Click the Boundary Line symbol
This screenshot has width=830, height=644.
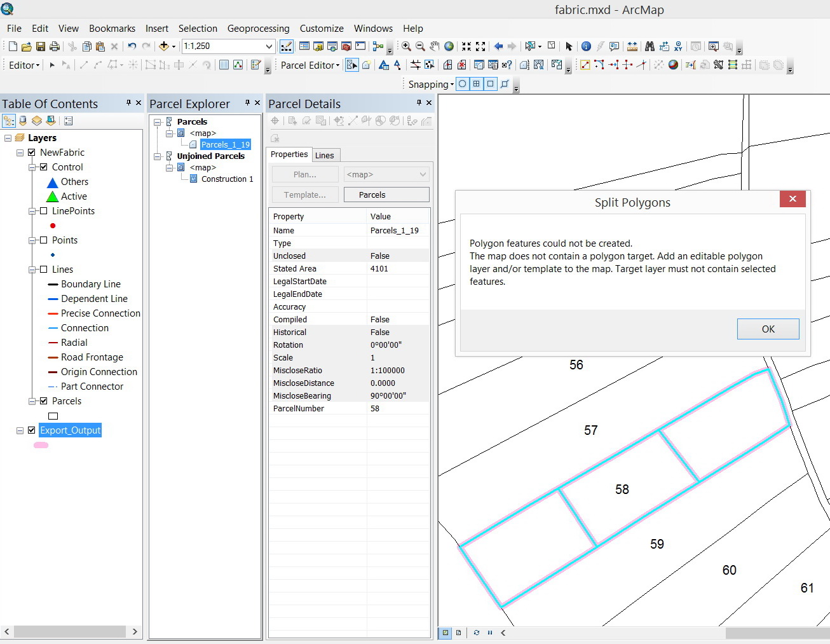(x=53, y=284)
